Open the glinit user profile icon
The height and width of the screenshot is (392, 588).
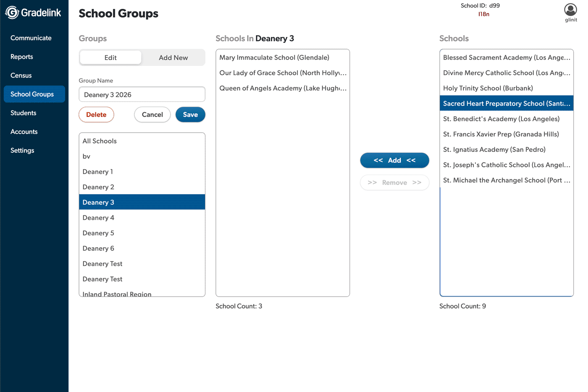(570, 10)
